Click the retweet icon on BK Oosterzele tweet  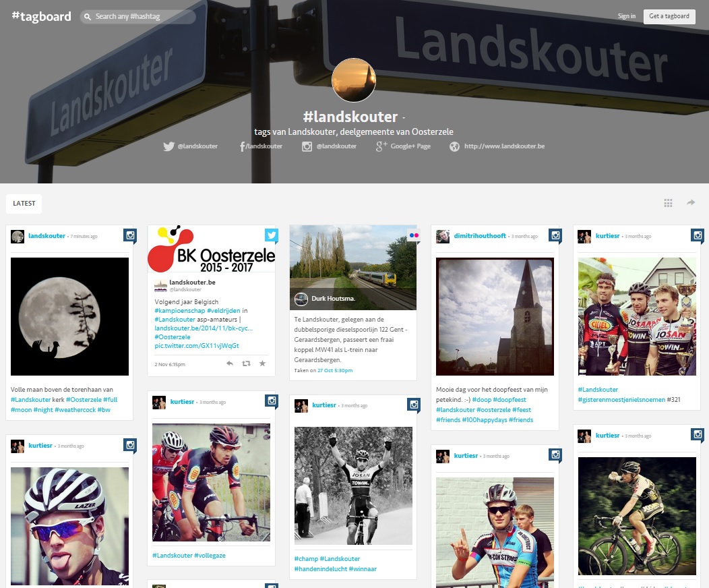(246, 363)
